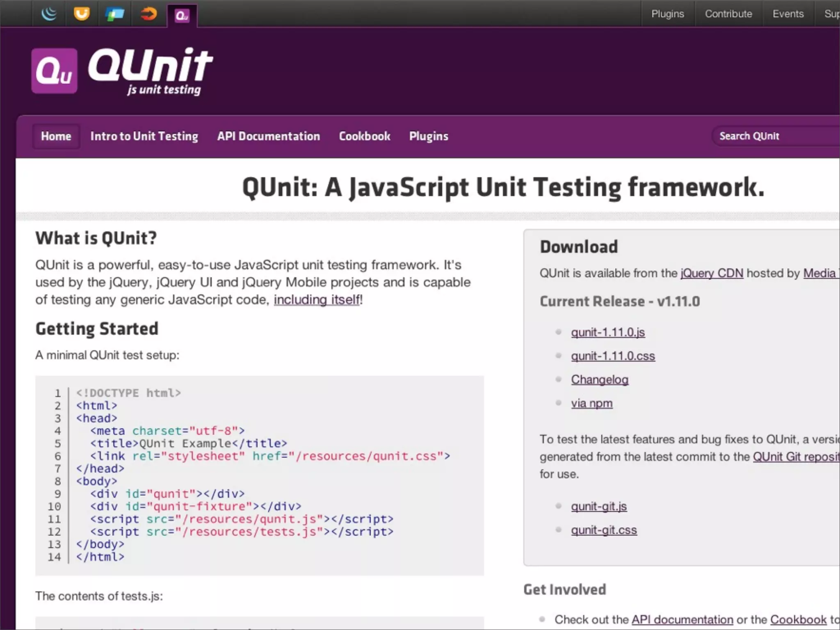
Task: Open the Sizzle orange arrow icon
Action: coord(148,14)
